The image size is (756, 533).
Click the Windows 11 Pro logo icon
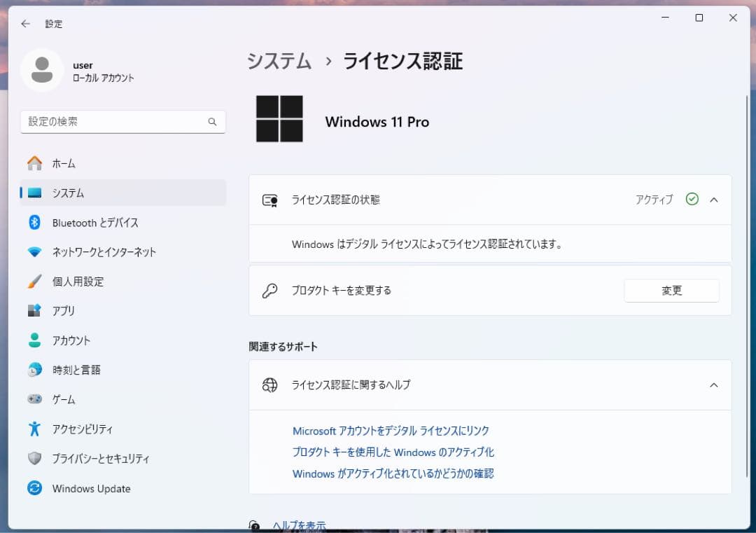279,119
